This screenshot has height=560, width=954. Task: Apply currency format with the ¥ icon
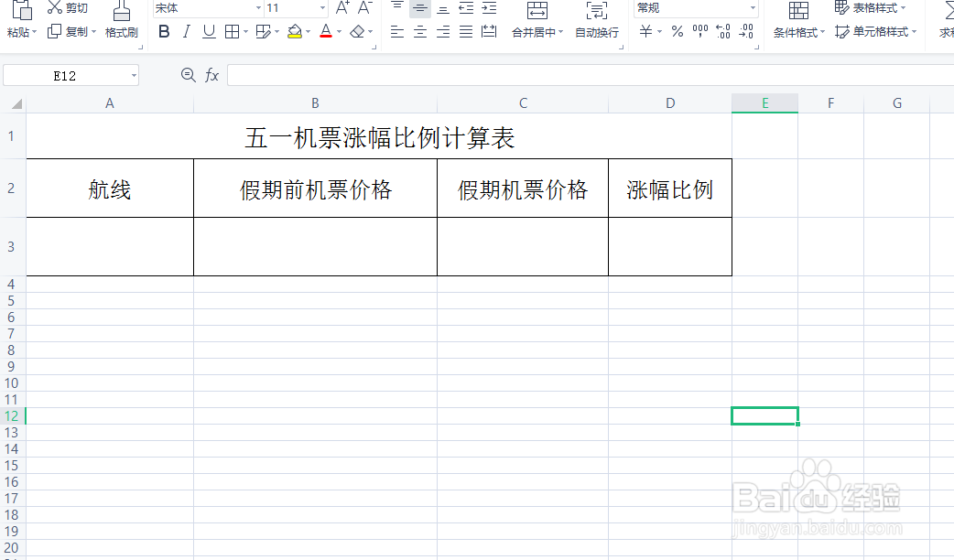coord(647,31)
